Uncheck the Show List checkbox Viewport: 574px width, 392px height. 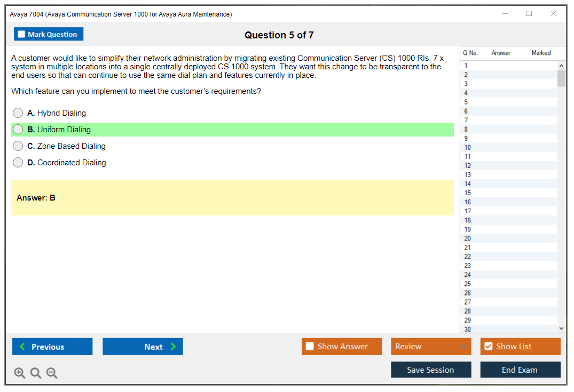(x=488, y=347)
